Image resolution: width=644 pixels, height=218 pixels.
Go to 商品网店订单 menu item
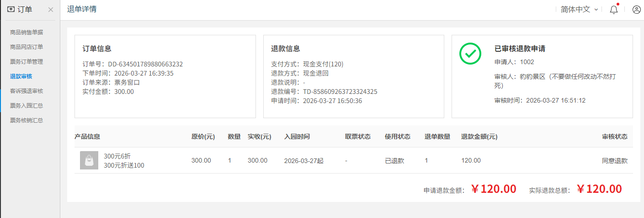27,47
